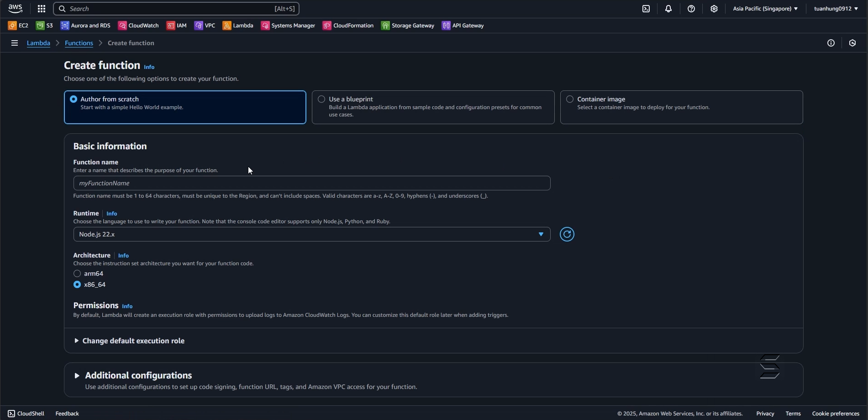Screen dimensions: 868x420
Task: Click the Create function breadcrumb text
Action: coord(131,43)
